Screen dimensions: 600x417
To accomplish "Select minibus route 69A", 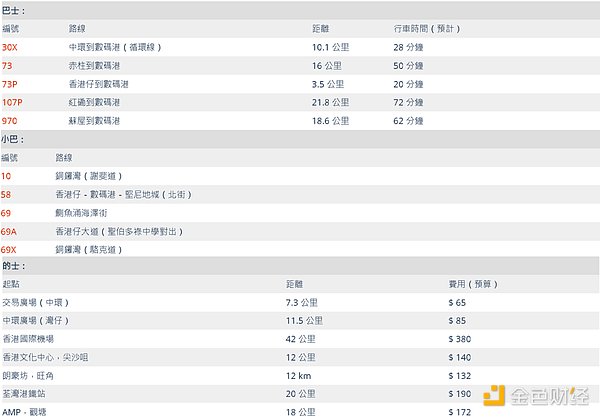I will point(10,231).
